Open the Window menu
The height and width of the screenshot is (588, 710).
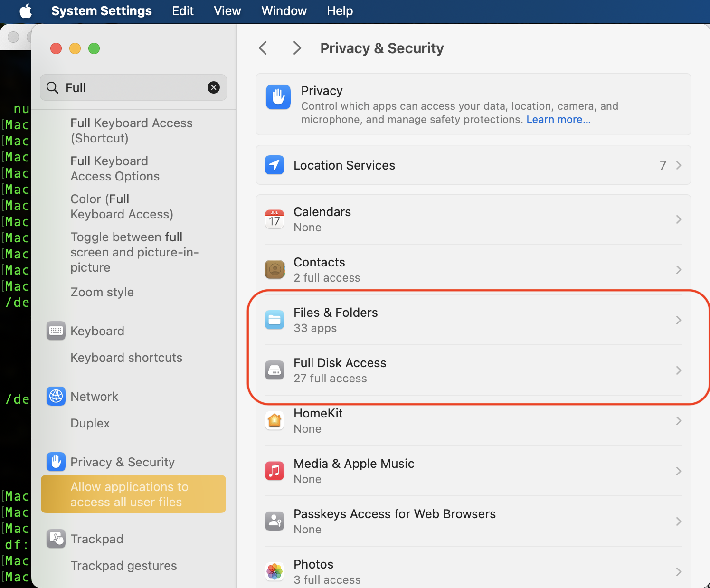click(284, 11)
